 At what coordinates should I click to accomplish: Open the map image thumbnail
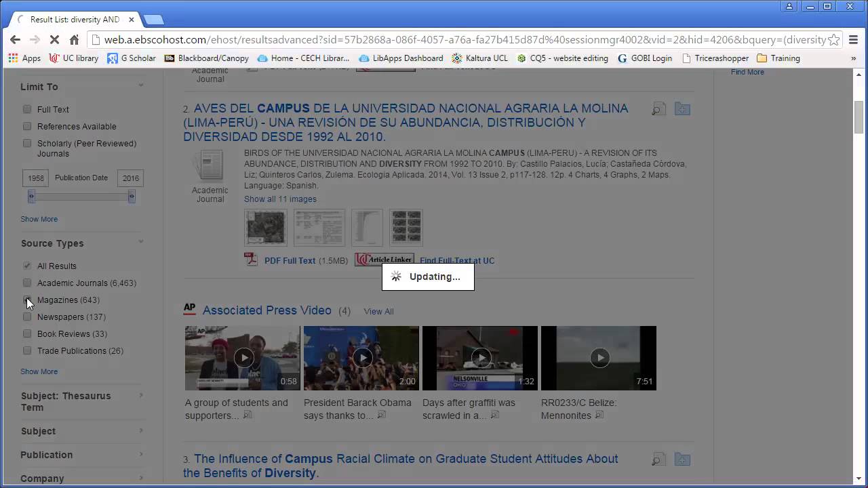(x=265, y=227)
